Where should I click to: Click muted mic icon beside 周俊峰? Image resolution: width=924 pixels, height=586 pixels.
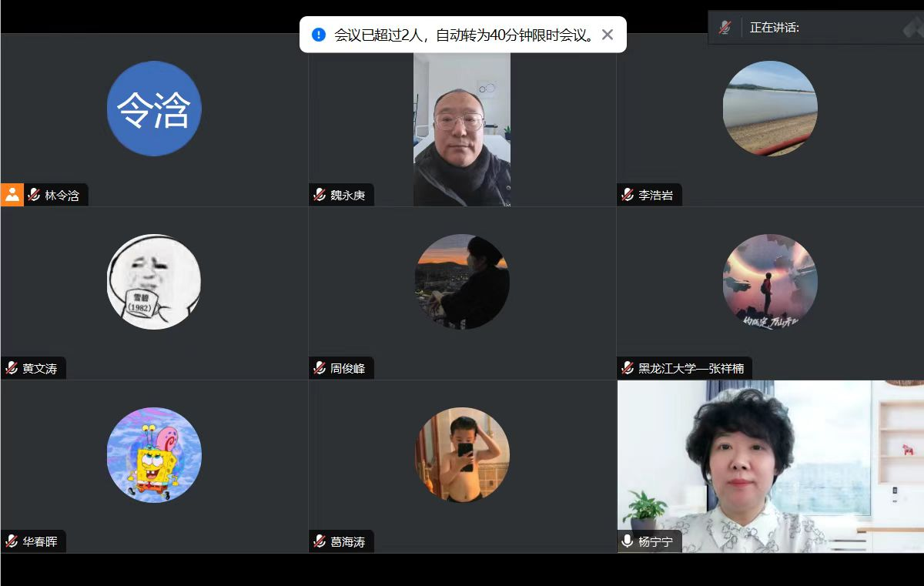pyautogui.click(x=320, y=368)
